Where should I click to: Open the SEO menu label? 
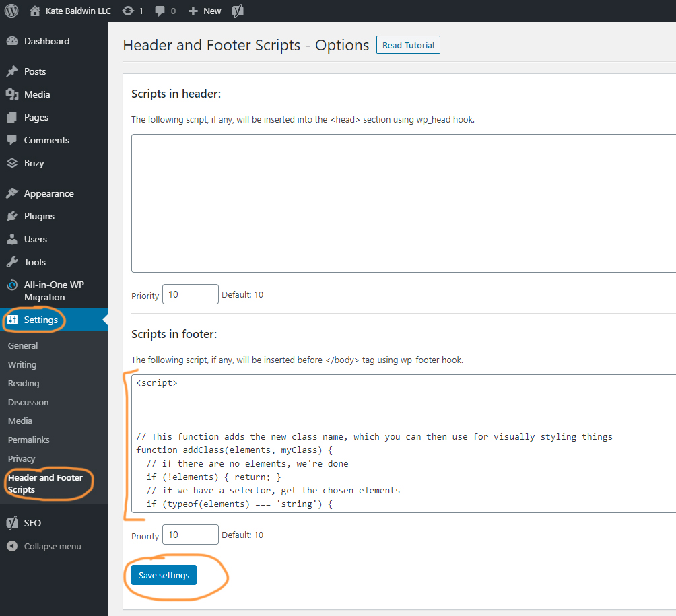pyautogui.click(x=32, y=523)
